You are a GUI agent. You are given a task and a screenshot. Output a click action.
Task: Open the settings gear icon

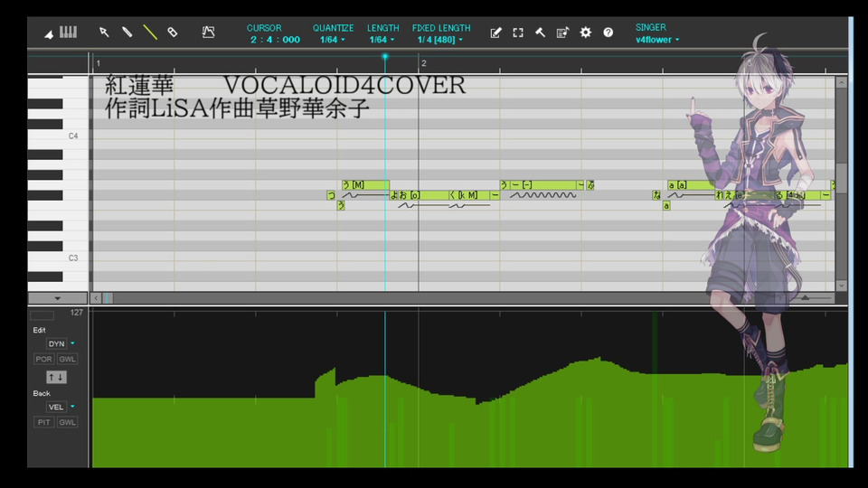[x=586, y=33]
